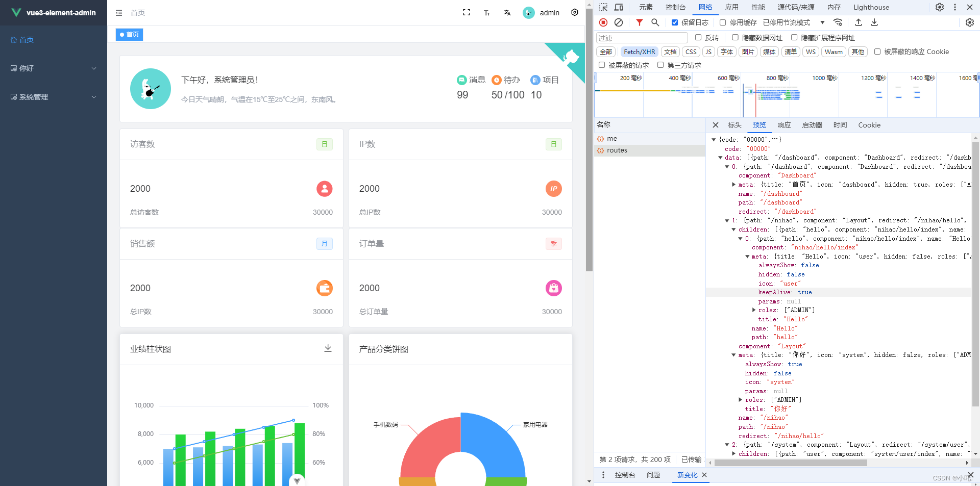Screen dimensions: 980x486
Task: Filter requests by JS type
Action: click(x=708, y=52)
